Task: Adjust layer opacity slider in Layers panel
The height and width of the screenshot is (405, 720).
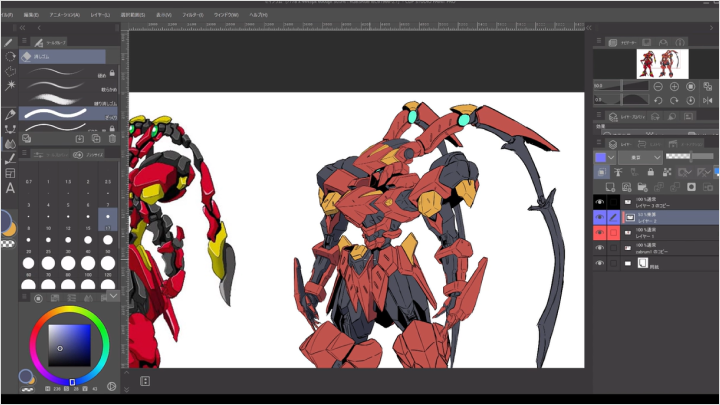Action: [689, 157]
